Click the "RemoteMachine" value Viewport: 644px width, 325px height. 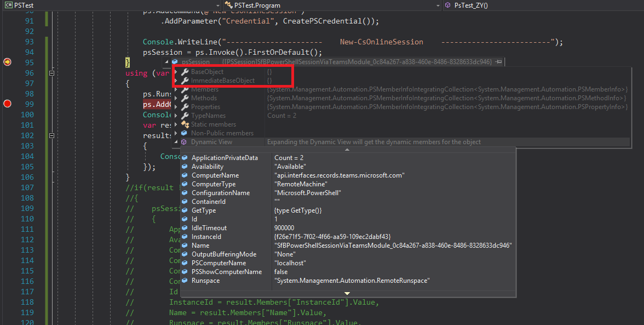(x=301, y=184)
